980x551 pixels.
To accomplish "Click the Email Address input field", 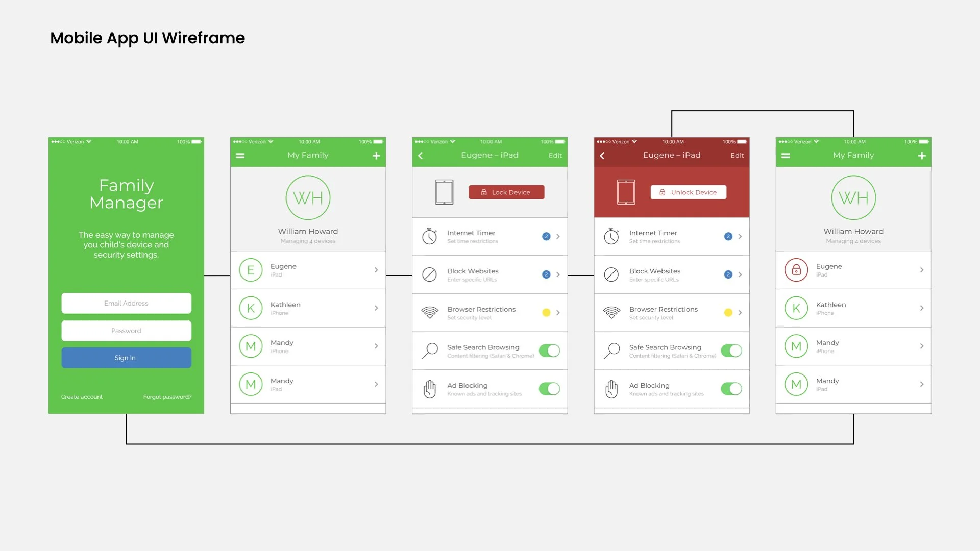I will click(x=126, y=303).
